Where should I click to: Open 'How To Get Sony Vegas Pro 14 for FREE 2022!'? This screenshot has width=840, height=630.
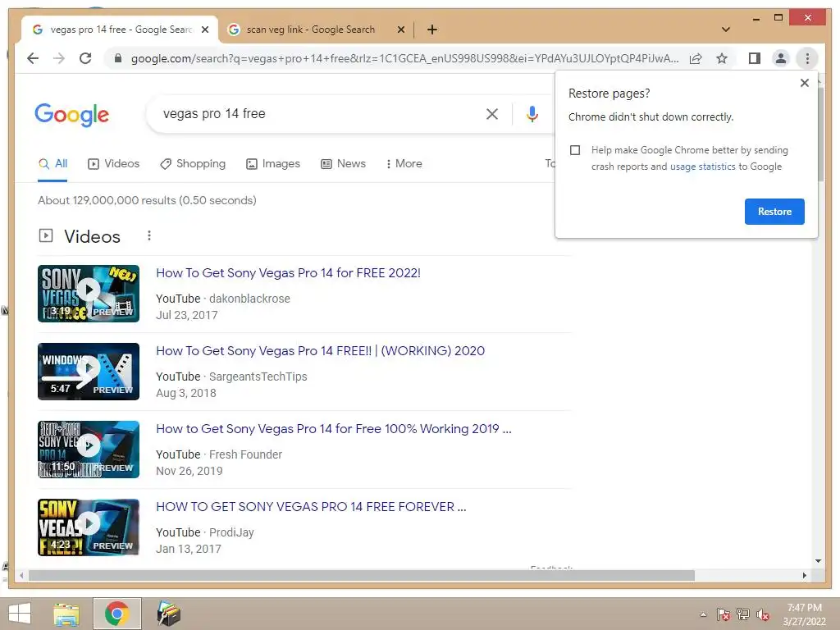[288, 273]
